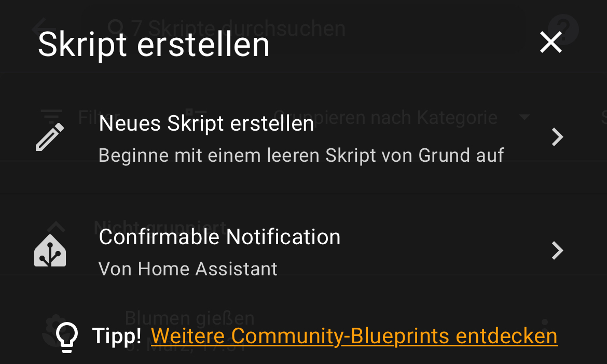Click the arrow after Gruppieren nach Kategorie
Screen dimensions: 607x364
pos(524,117)
